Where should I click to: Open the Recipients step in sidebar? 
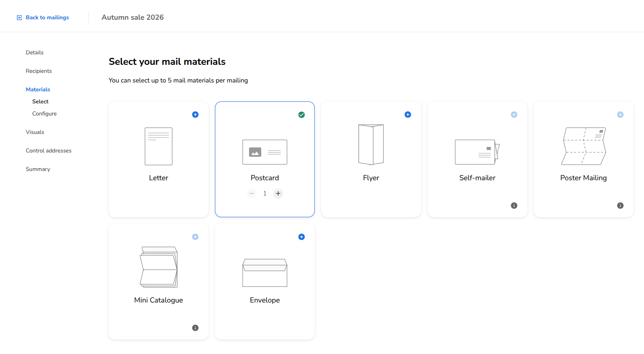click(39, 71)
